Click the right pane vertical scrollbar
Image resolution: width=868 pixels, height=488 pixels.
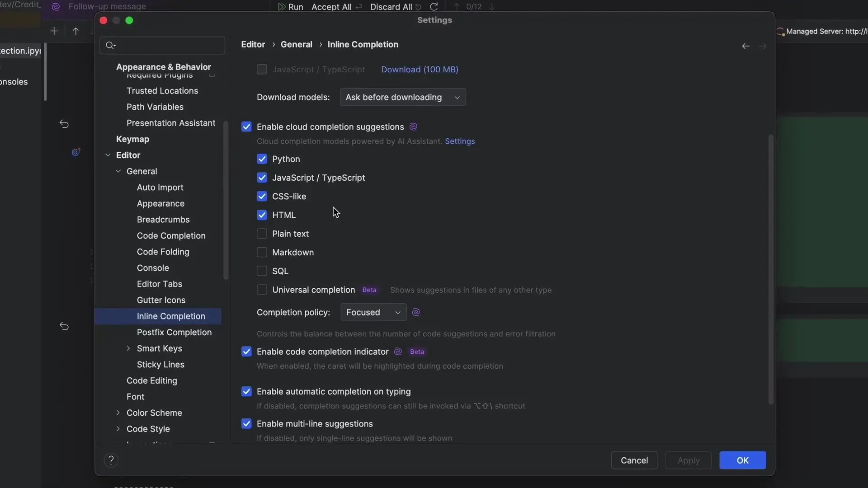click(x=771, y=270)
